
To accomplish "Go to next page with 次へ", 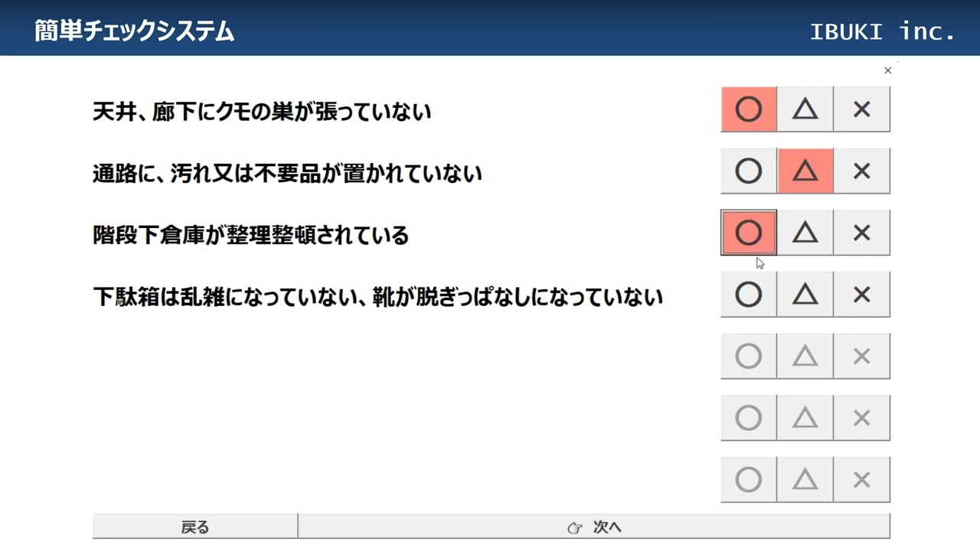I will 594,527.
